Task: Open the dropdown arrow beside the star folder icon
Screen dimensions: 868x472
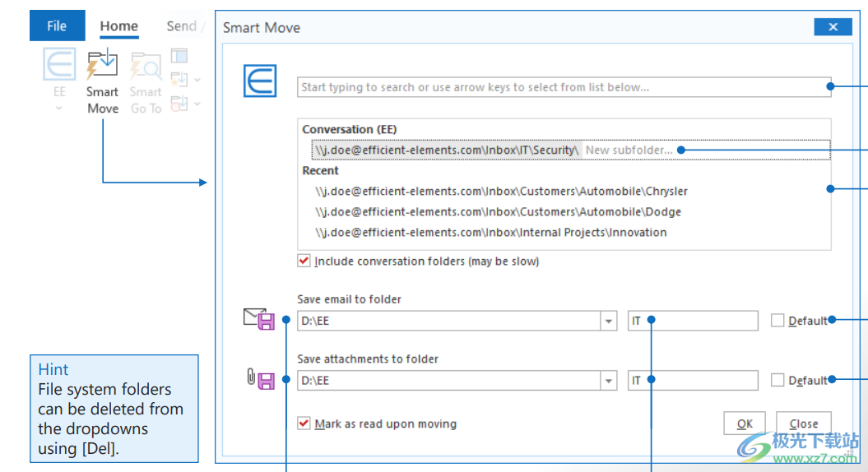Action: click(x=197, y=81)
